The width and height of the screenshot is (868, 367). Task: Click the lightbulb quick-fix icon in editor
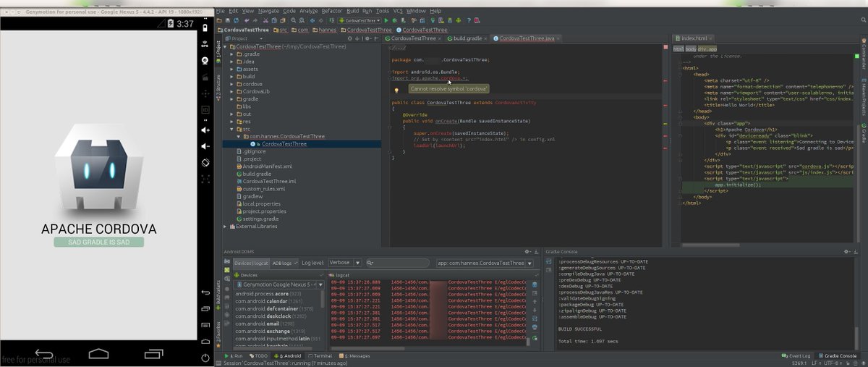pyautogui.click(x=396, y=90)
